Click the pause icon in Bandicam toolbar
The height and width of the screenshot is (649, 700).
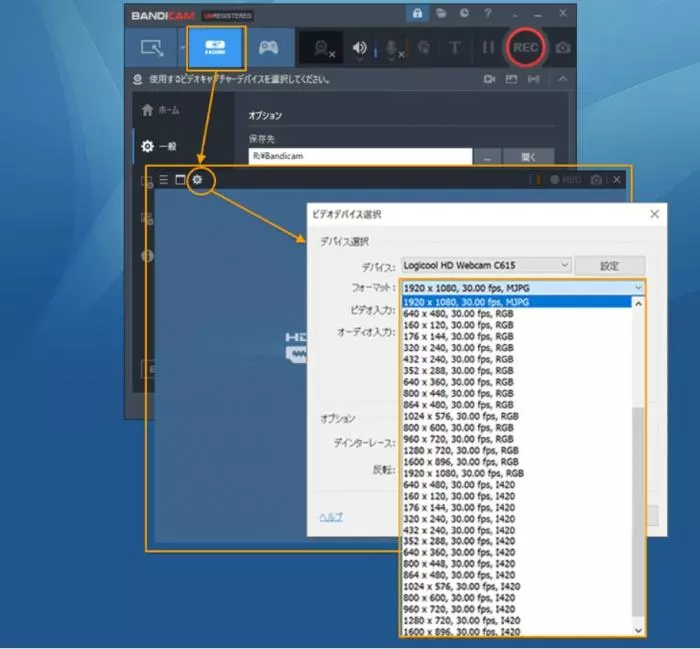click(488, 47)
